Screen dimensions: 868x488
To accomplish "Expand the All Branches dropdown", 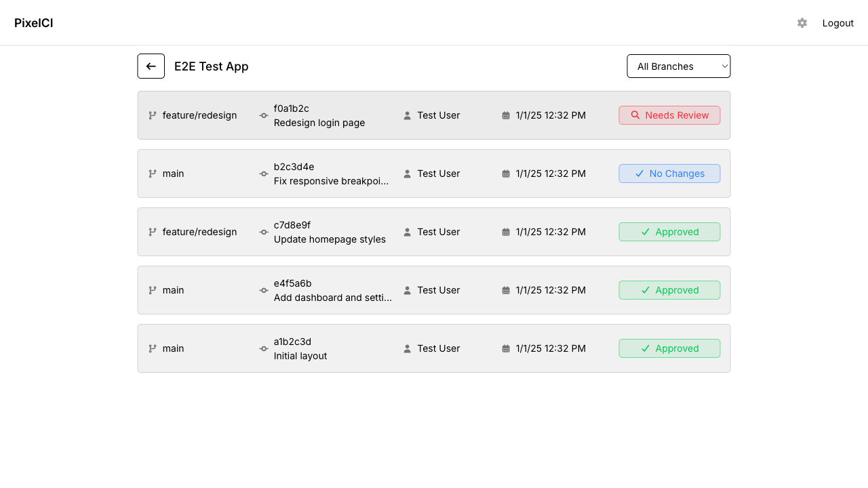I will coord(678,66).
